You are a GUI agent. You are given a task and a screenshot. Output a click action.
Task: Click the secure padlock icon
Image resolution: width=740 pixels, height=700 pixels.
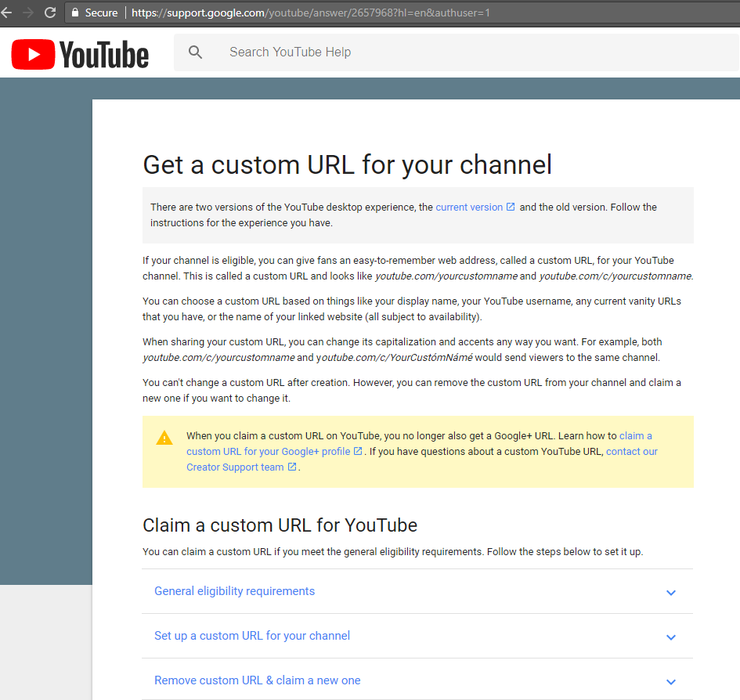75,13
